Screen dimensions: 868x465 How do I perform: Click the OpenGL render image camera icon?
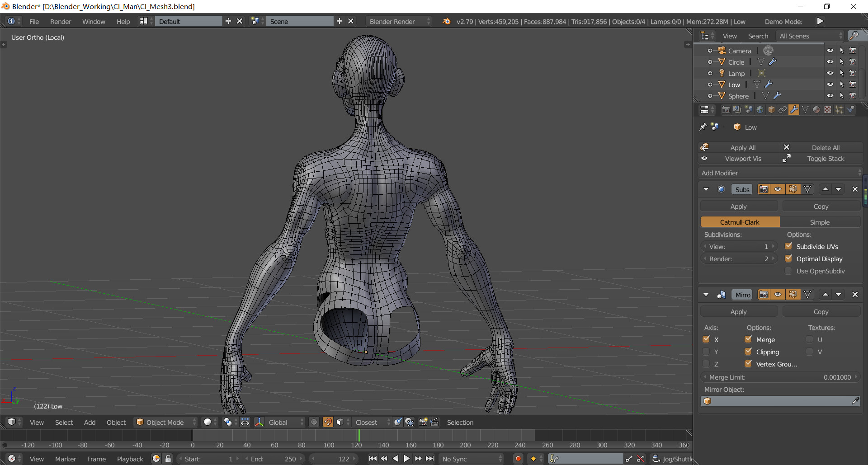pyautogui.click(x=423, y=422)
